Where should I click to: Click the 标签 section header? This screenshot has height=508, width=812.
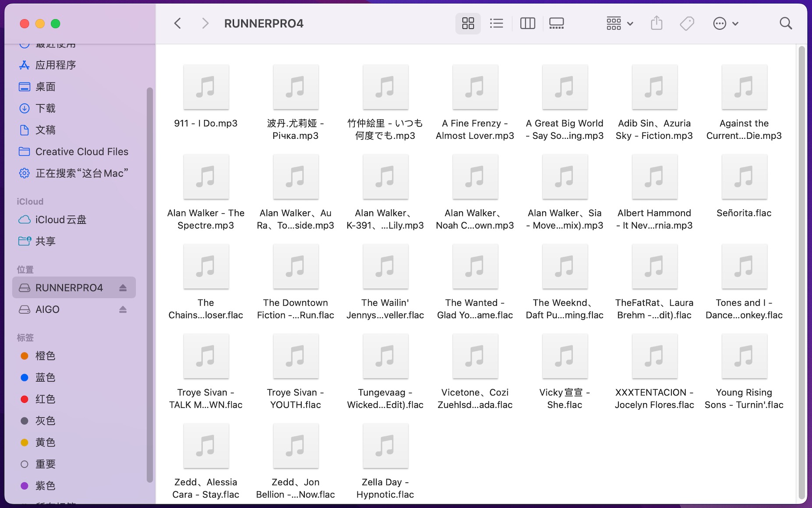click(x=25, y=338)
